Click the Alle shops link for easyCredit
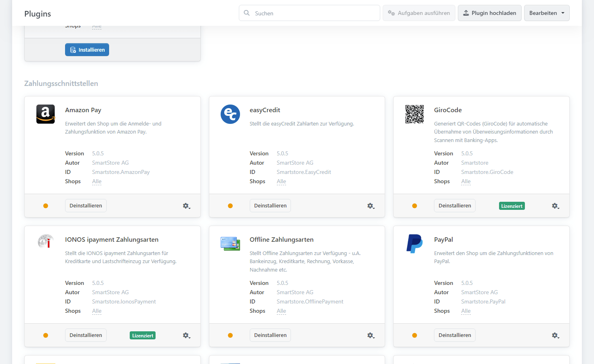Image resolution: width=594 pixels, height=364 pixels. pyautogui.click(x=281, y=182)
